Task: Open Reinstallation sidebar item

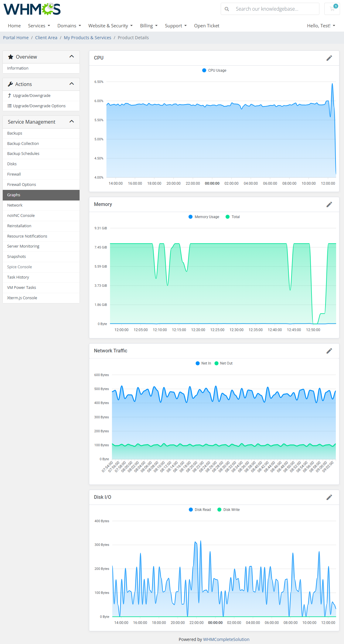Action: (x=41, y=226)
